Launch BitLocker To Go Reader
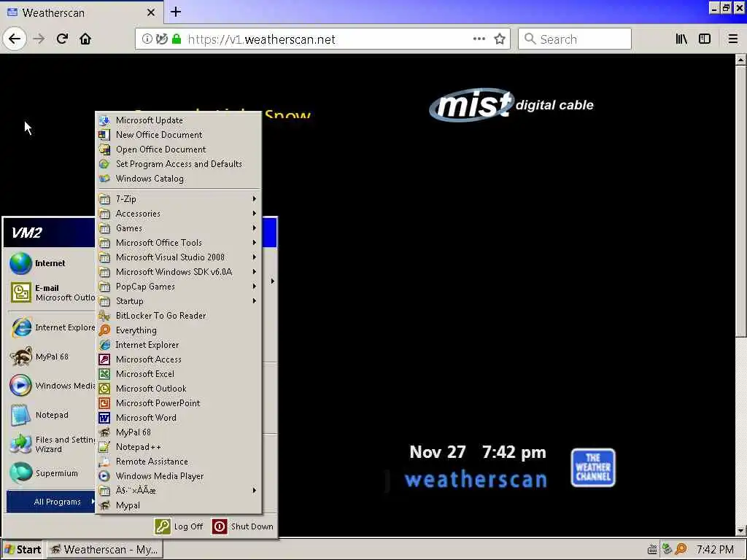 [x=178, y=316]
